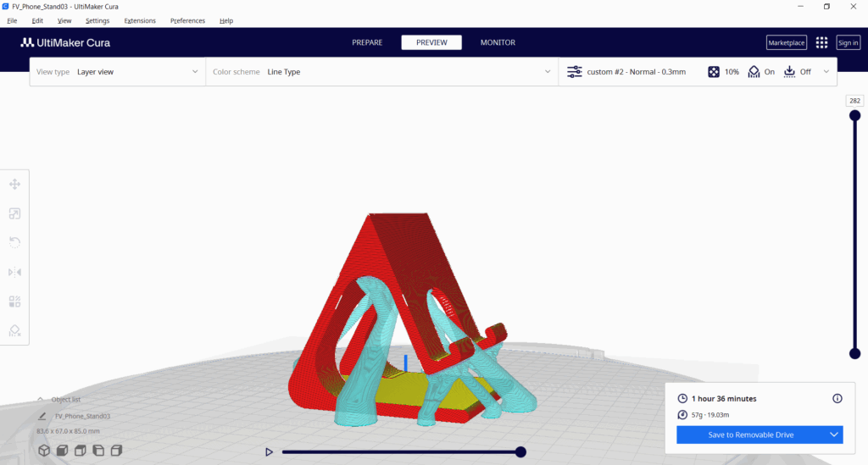Open the Marketplace
The width and height of the screenshot is (868, 465).
click(786, 42)
